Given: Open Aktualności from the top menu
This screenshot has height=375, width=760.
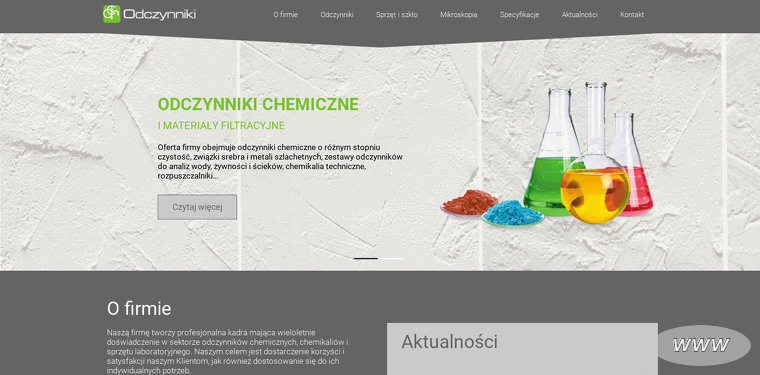Looking at the screenshot, I should coord(580,15).
